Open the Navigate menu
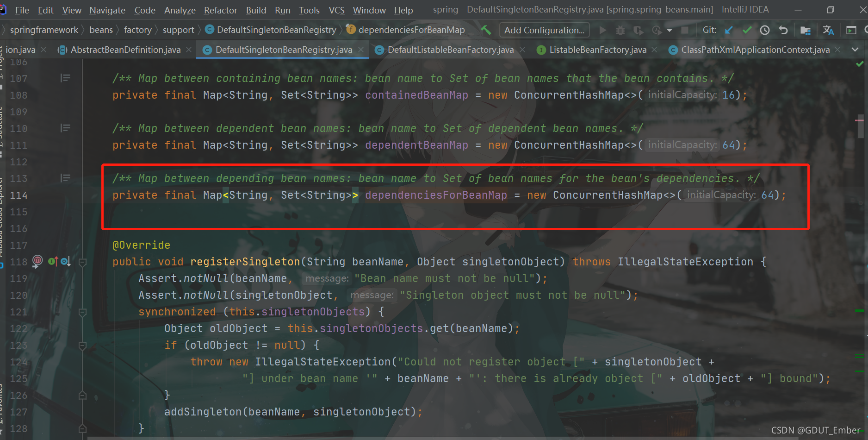 click(107, 10)
